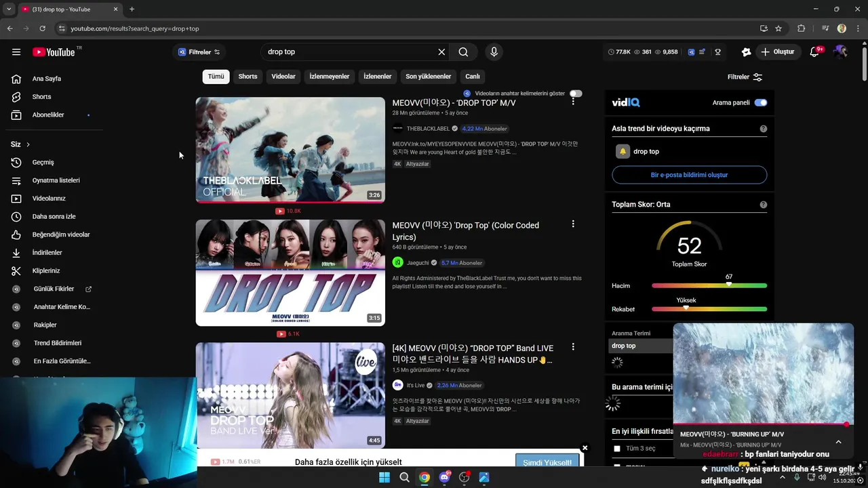Image resolution: width=868 pixels, height=488 pixels.
Task: Toggle 'Videoların anahtar kelimelerini göster' switch
Action: (576, 94)
